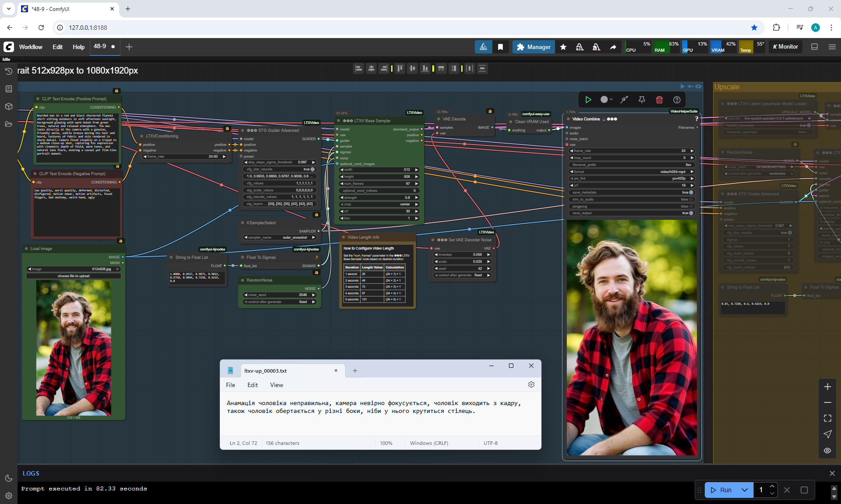Pin the selected Video Combine node

click(642, 100)
